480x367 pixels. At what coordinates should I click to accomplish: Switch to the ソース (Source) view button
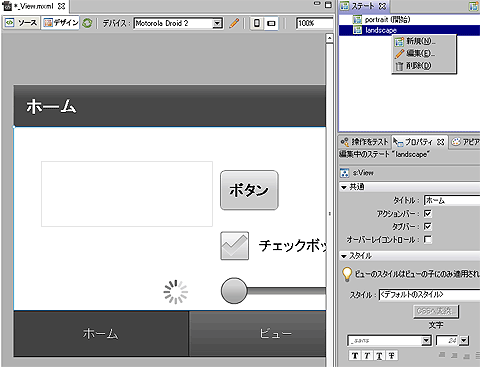(21, 23)
